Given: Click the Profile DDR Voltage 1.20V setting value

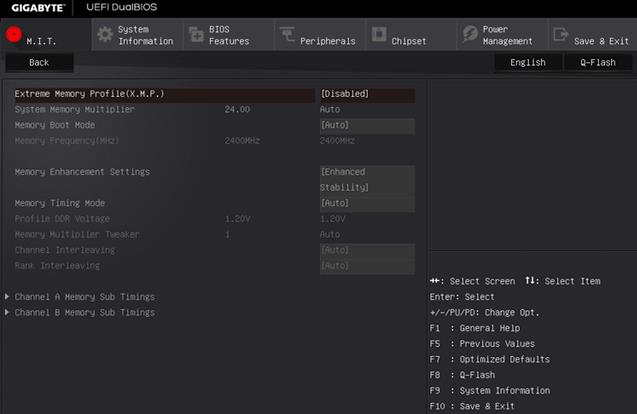Looking at the screenshot, I should point(332,219).
